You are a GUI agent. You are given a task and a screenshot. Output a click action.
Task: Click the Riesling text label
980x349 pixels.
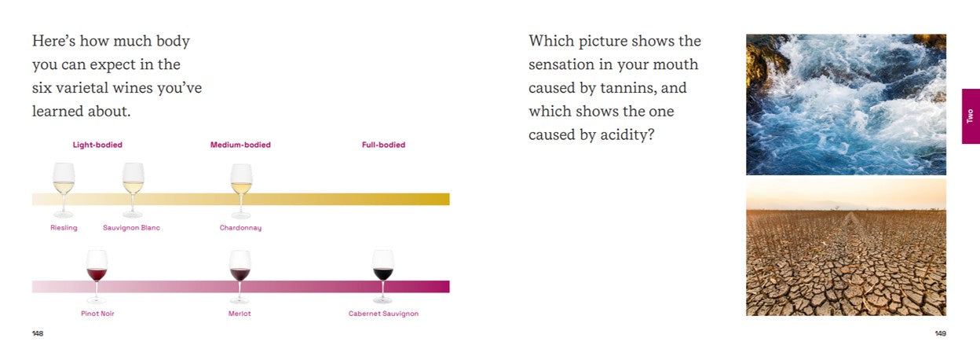64,228
